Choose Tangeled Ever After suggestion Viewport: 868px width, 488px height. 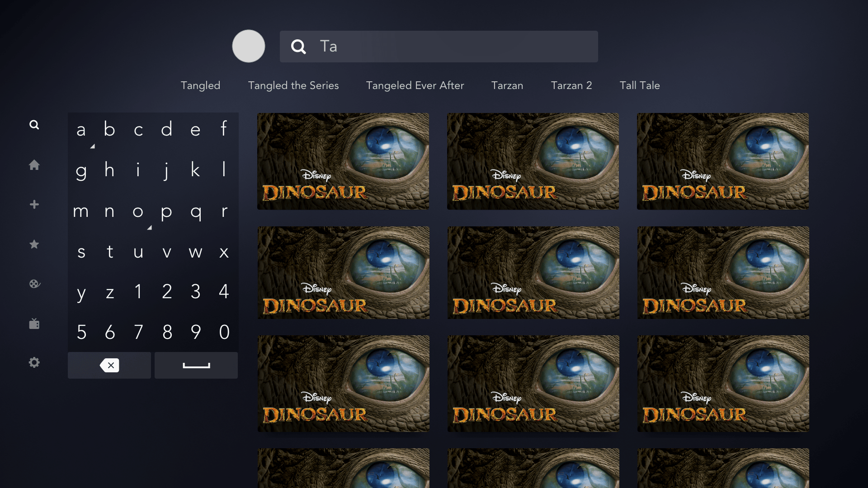pos(415,85)
